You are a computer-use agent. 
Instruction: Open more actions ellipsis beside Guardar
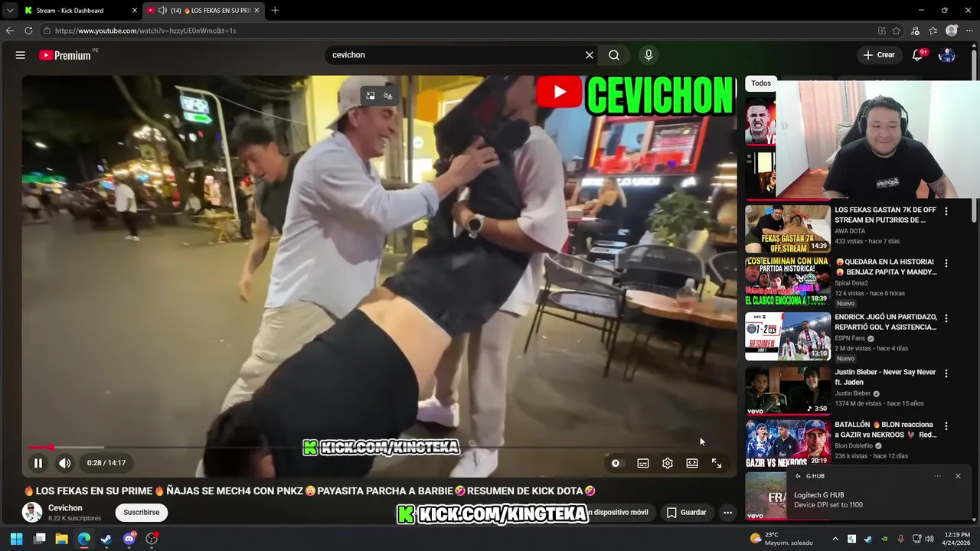click(x=728, y=513)
